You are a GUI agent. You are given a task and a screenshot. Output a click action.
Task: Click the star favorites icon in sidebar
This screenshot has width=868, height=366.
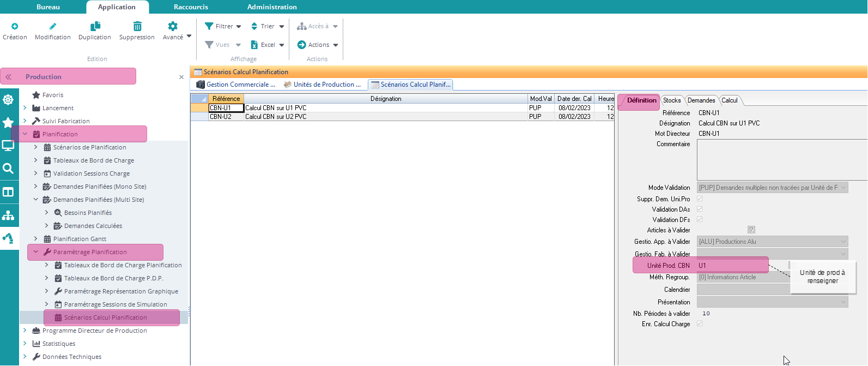8,123
